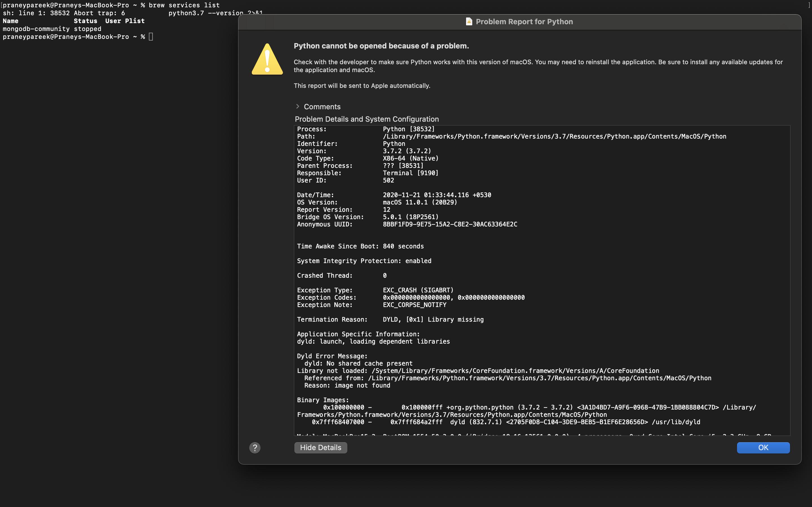Click the Problem Details and System Configuration heading
Viewport: 812px width, 507px height.
[x=367, y=119]
